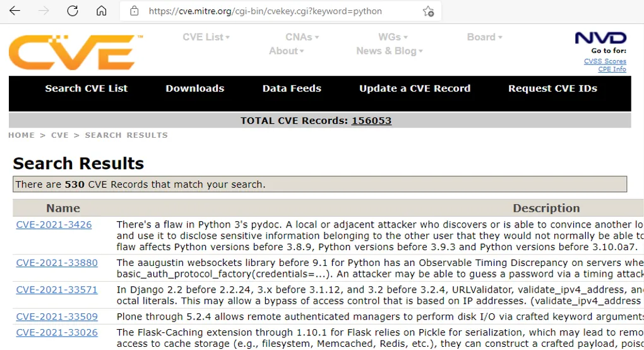Open the About dropdown menu
The image size is (644, 350).
[x=286, y=51]
